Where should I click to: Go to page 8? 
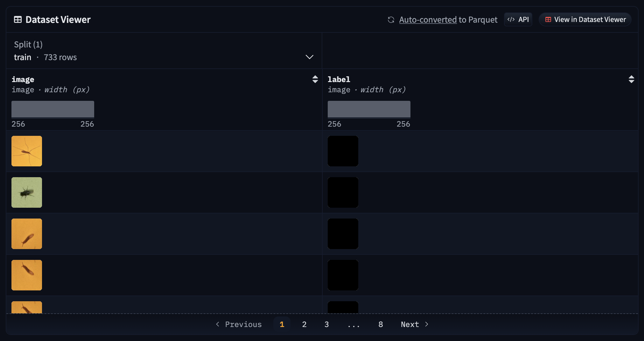pos(381,324)
